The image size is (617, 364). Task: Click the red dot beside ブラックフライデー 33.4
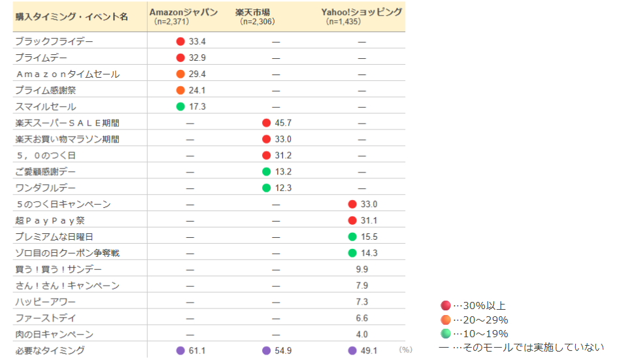pos(180,41)
